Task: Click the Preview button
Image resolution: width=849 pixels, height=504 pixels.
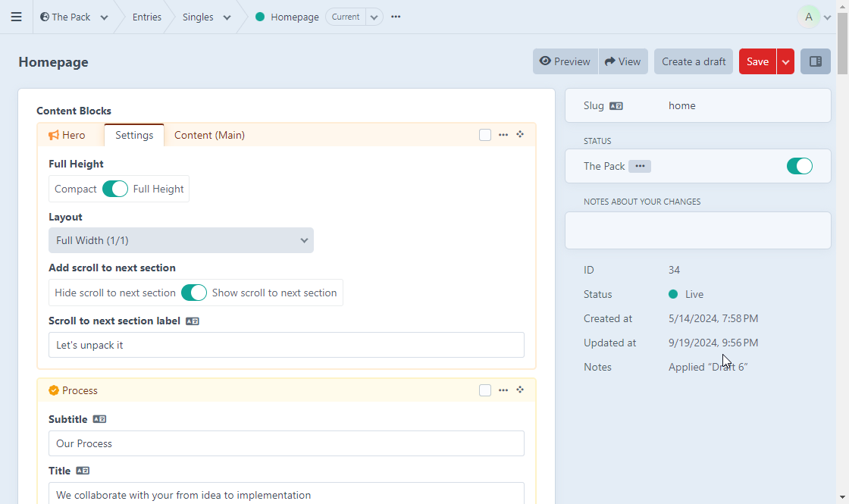Action: pyautogui.click(x=565, y=61)
